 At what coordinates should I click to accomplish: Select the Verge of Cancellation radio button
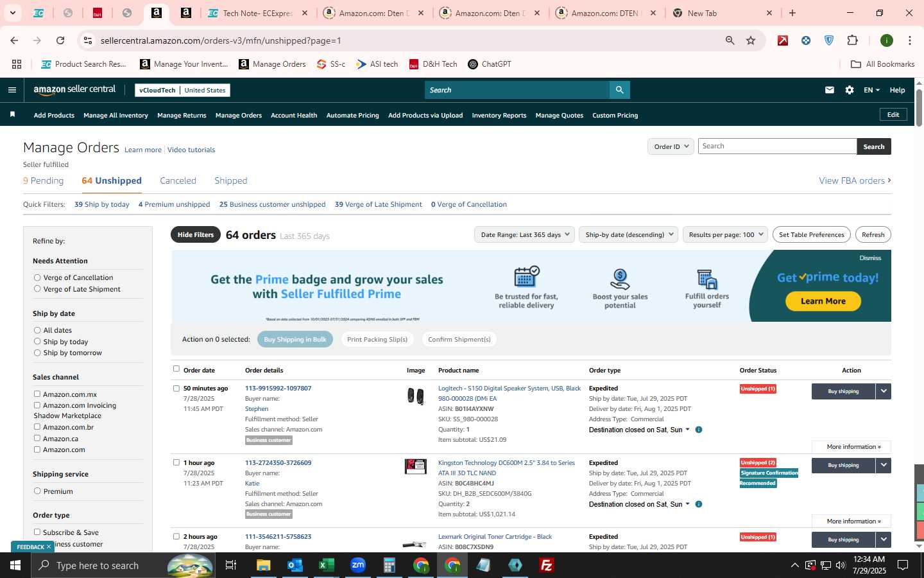[x=37, y=277]
